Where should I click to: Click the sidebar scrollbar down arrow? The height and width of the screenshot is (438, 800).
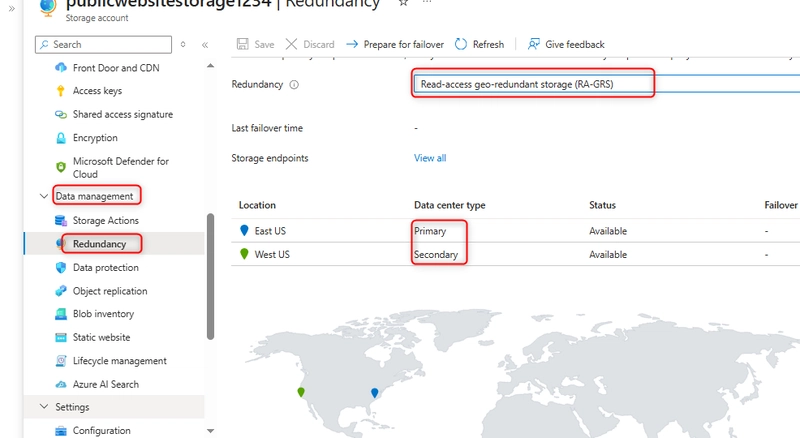210,431
